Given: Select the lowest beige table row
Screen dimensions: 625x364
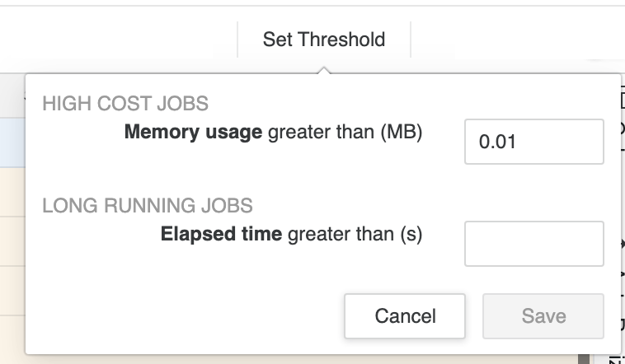Looking at the screenshot, I should [12, 338].
